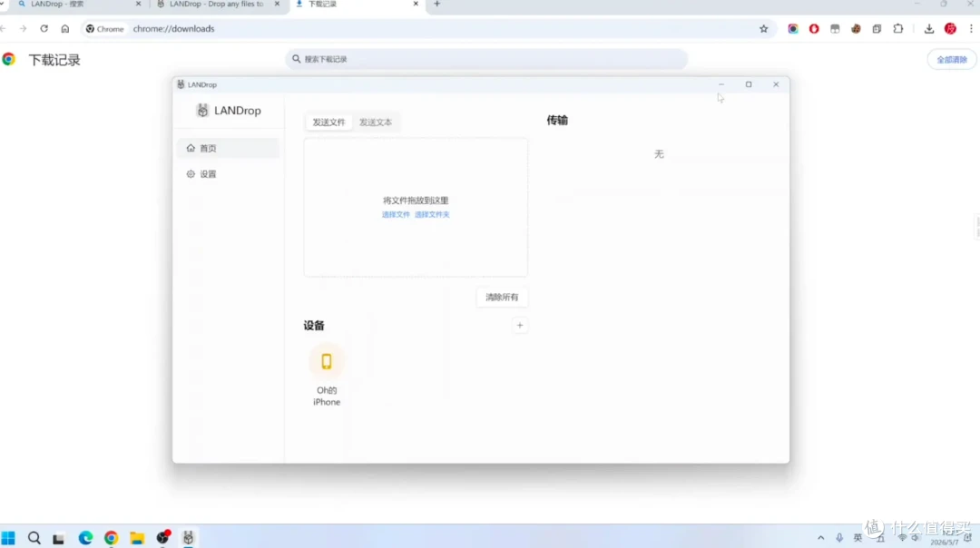Expand the system tray hidden icons
This screenshot has height=548, width=980.
click(820, 538)
